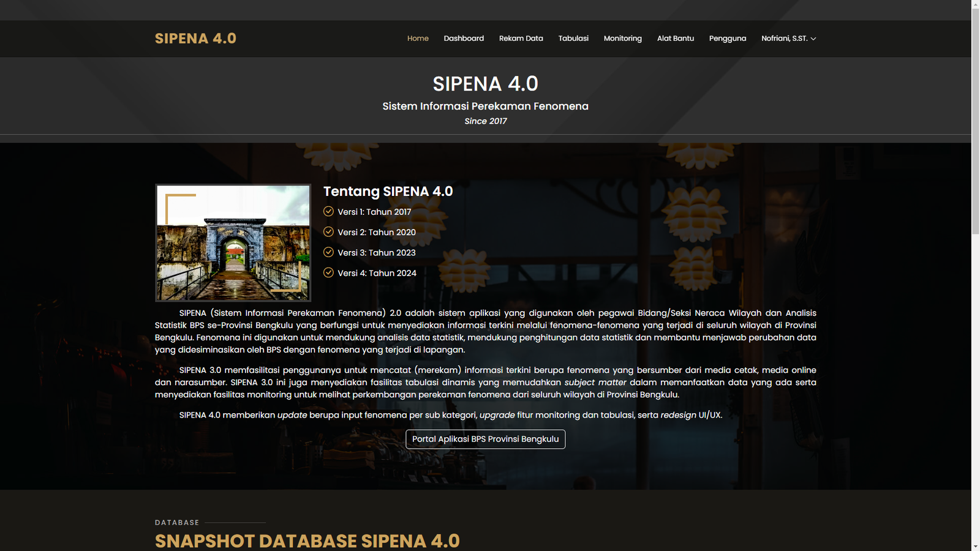Click the scrollbar up arrow
This screenshot has height=551, width=980.
(976, 4)
